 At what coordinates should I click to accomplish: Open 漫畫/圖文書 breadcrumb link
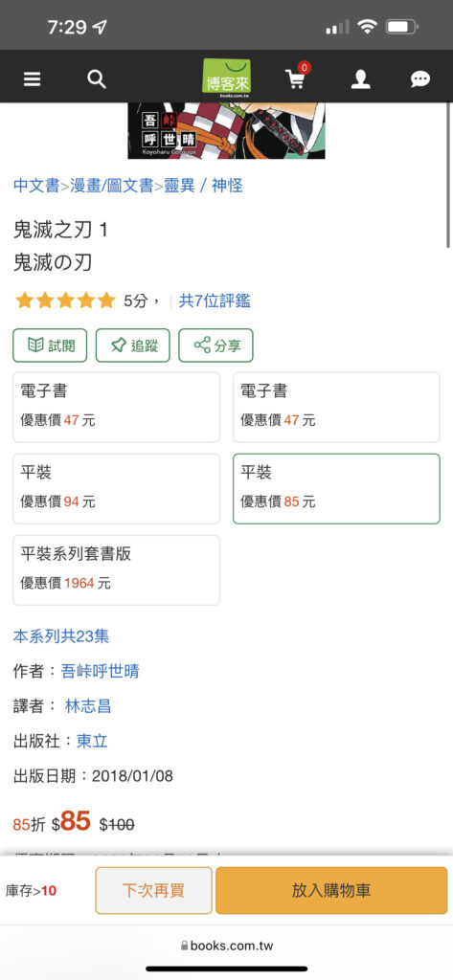click(x=111, y=186)
